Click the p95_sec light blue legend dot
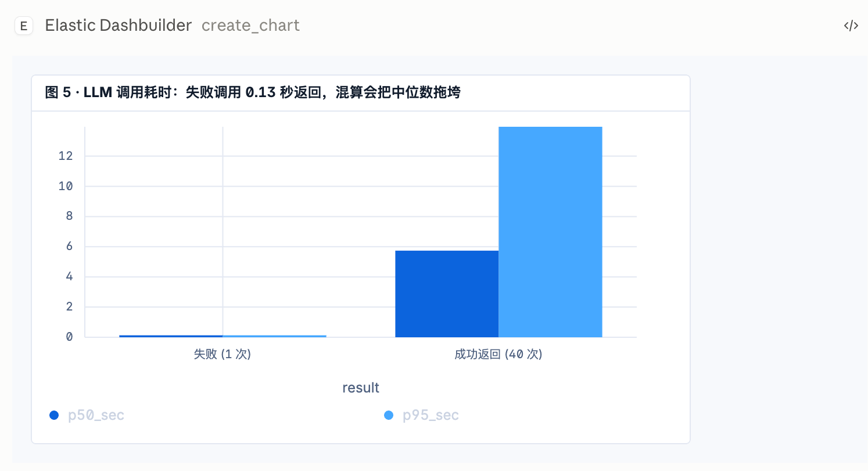Screen dimensions: 868x471 [x=389, y=415]
